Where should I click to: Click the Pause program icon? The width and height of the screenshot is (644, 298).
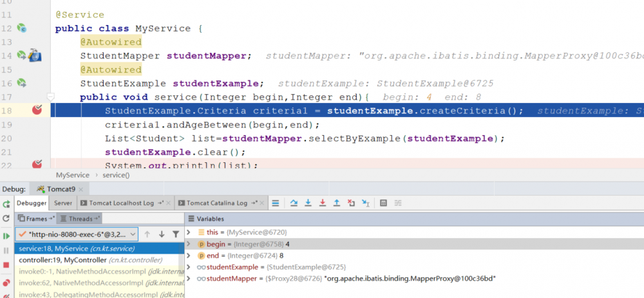point(6,250)
